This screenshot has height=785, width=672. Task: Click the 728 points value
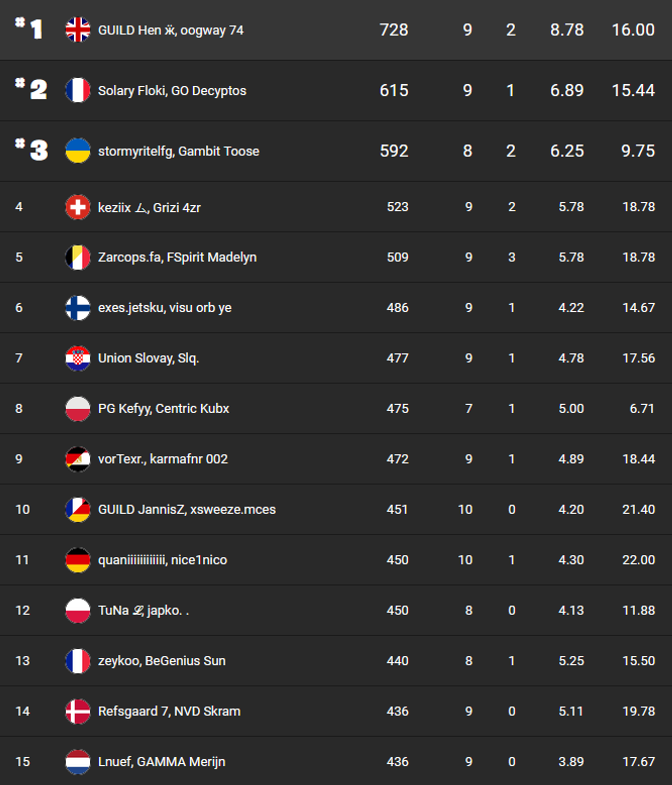click(394, 30)
